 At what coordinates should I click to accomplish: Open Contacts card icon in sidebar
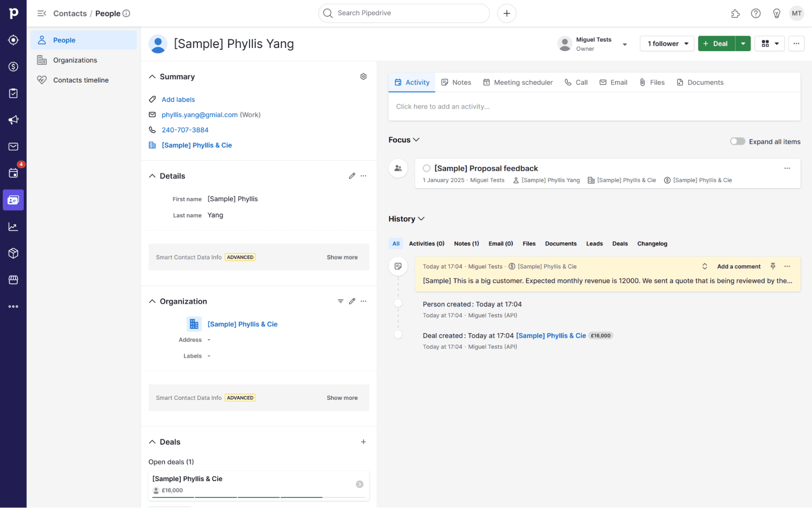tap(13, 200)
